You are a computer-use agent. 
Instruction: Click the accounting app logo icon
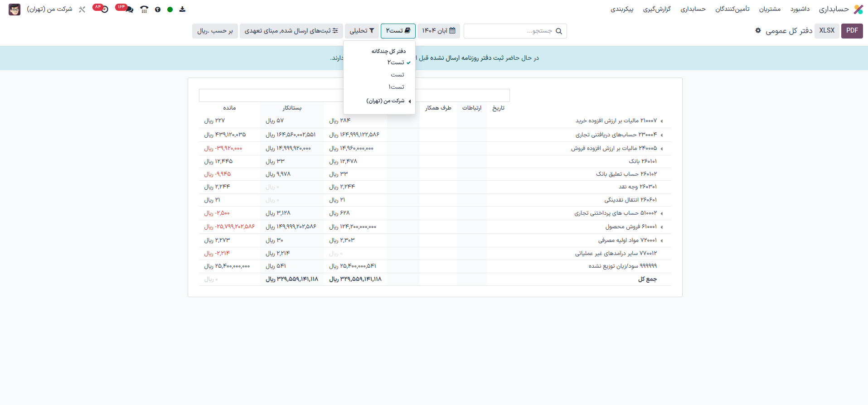(858, 10)
